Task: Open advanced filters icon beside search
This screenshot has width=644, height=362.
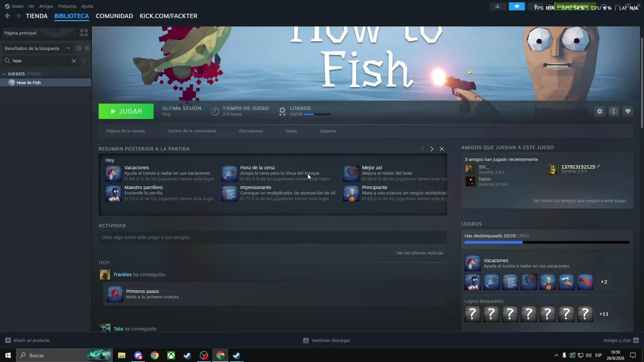Action: 84,61
